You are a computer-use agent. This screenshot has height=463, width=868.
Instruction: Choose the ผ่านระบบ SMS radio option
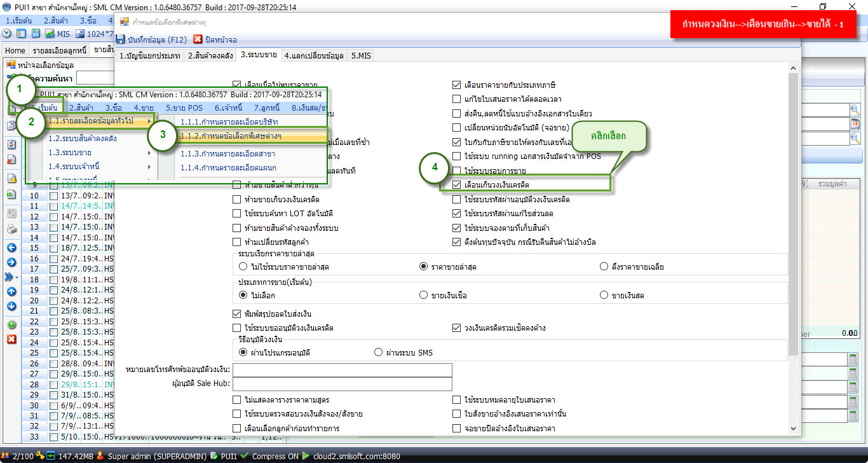click(x=379, y=352)
